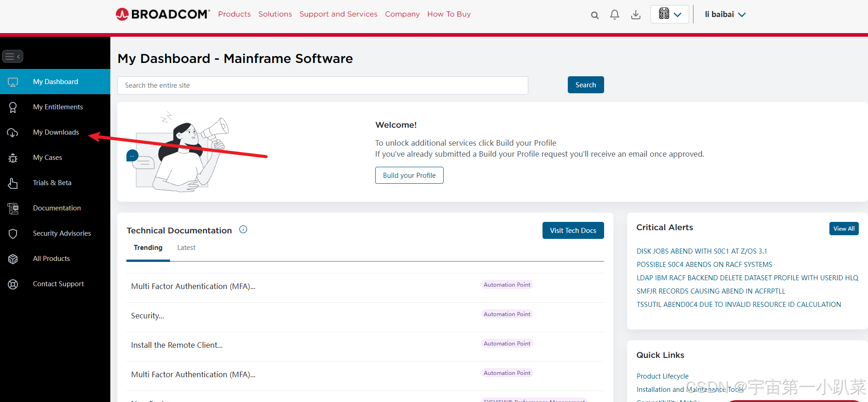Open Solutions in the top navigation
The width and height of the screenshot is (868, 402).
[275, 14]
